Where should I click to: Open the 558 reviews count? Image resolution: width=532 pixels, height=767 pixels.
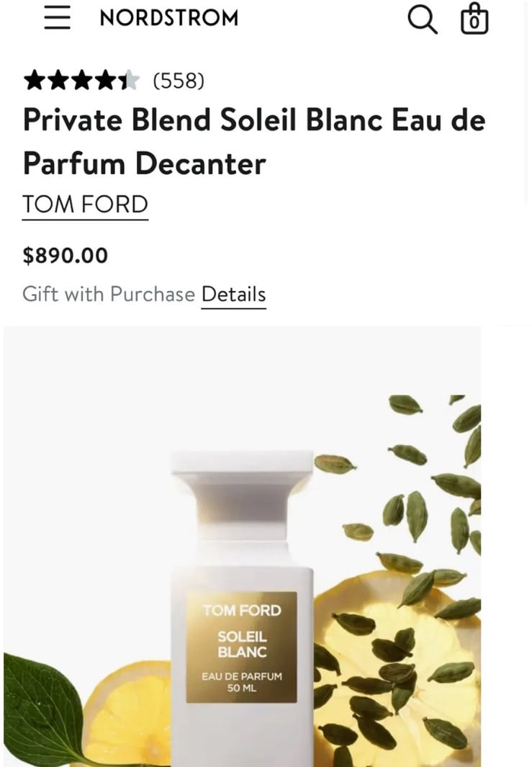click(179, 80)
